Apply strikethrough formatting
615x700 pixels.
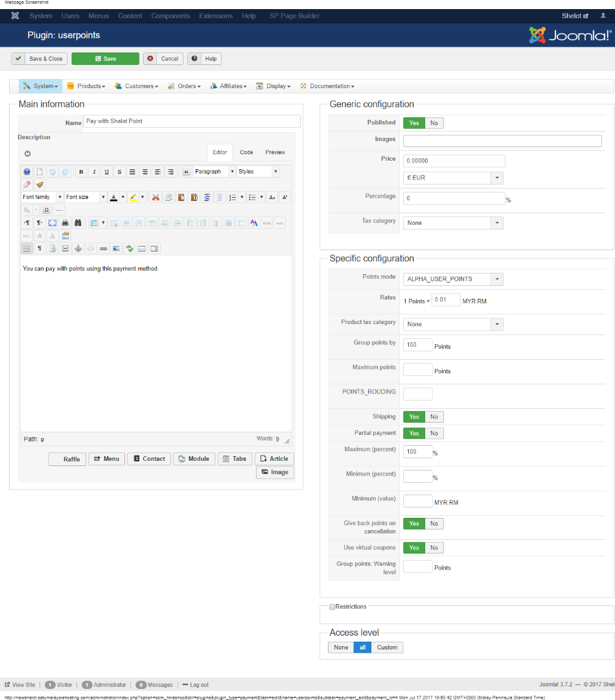(120, 172)
